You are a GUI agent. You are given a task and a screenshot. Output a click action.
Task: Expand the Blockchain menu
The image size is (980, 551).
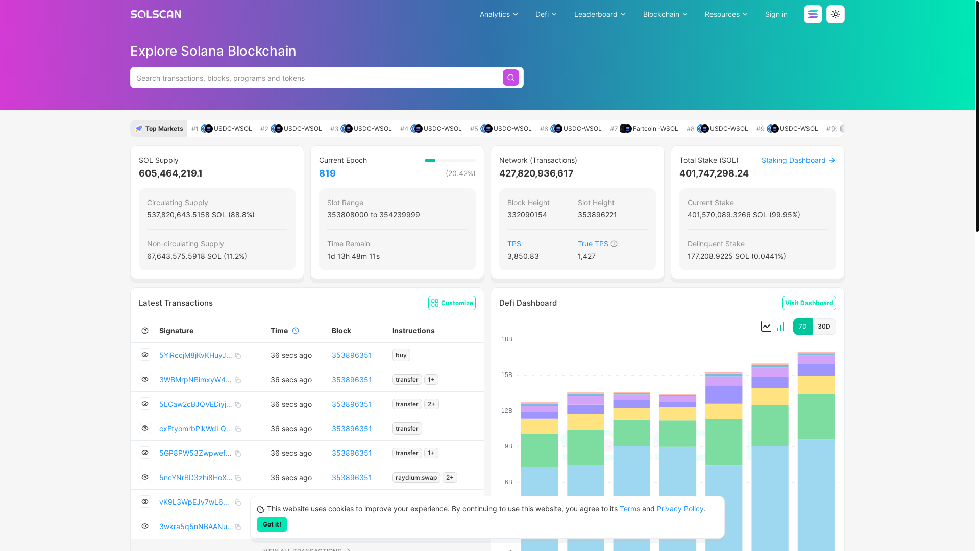click(x=665, y=14)
